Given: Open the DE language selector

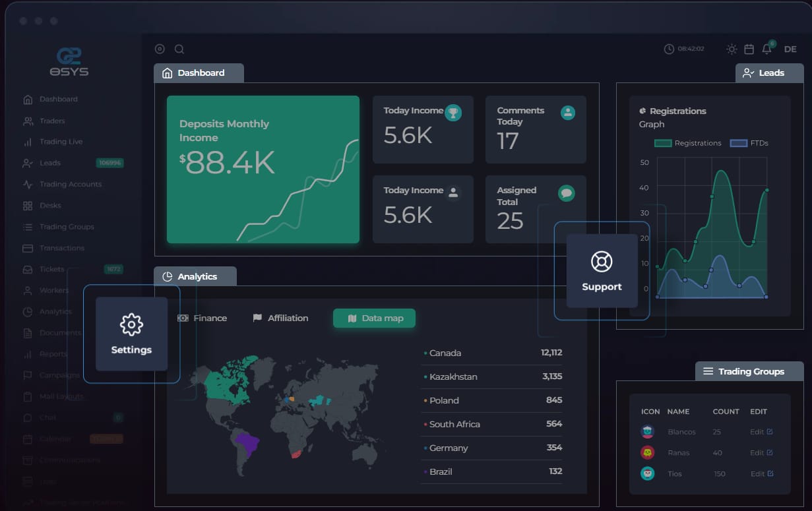Looking at the screenshot, I should (x=790, y=49).
